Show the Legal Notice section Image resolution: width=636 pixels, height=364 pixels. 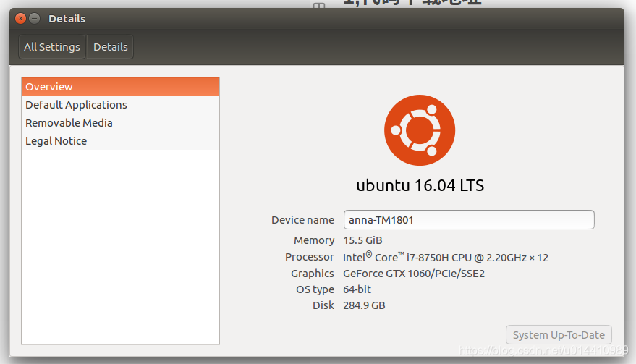(x=120, y=141)
